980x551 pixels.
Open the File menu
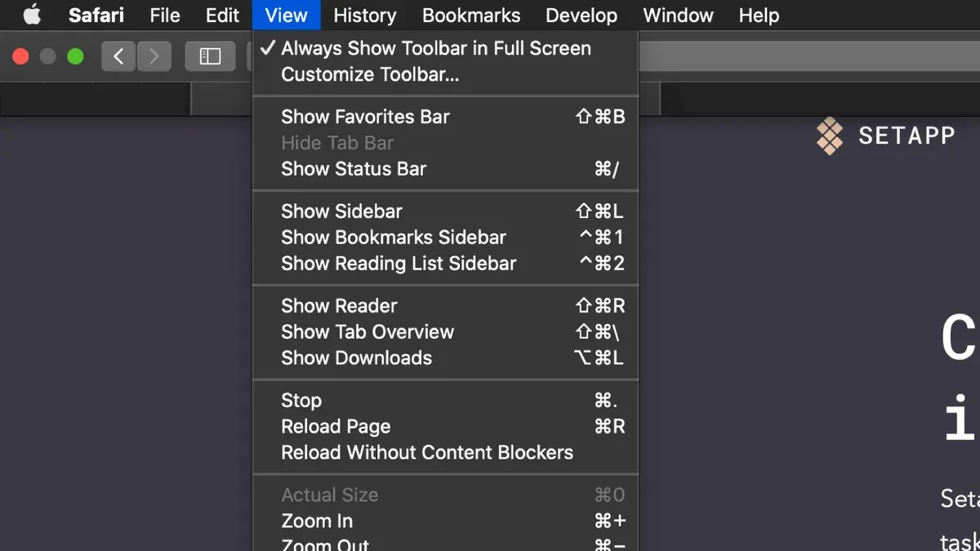[x=165, y=15]
